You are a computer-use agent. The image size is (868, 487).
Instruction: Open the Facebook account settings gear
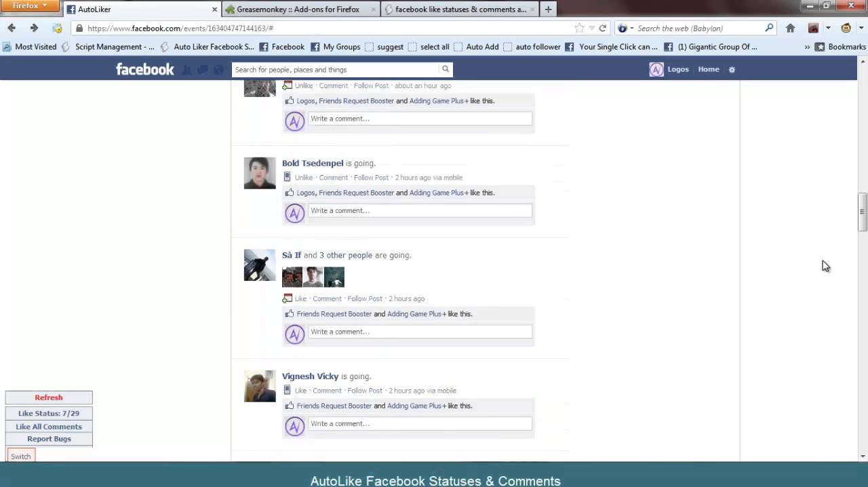pyautogui.click(x=732, y=69)
